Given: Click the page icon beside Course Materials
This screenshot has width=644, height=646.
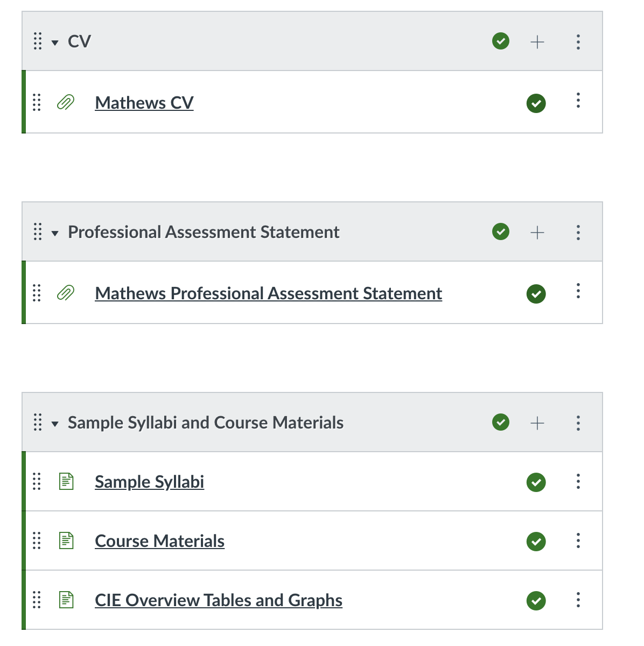Looking at the screenshot, I should 66,540.
